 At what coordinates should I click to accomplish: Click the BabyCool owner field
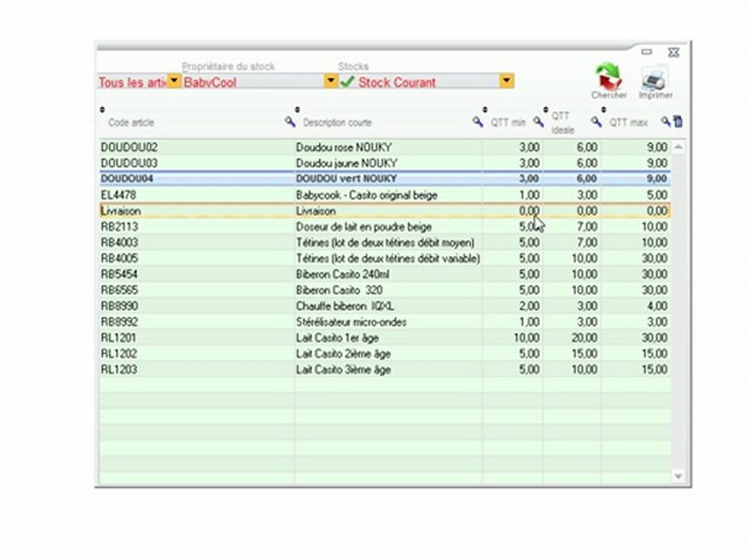[x=254, y=82]
